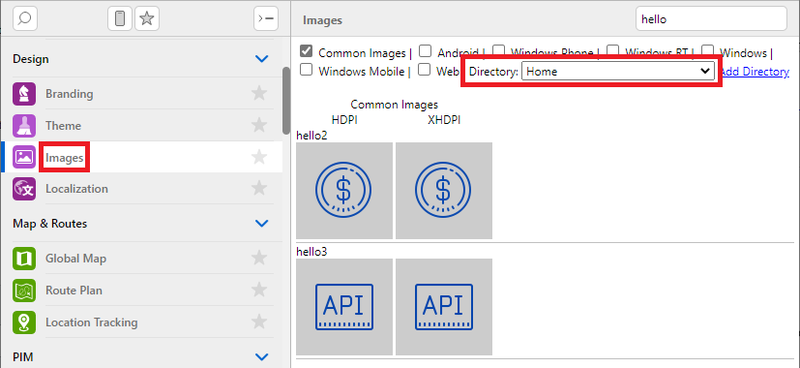Open the Directory dropdown showing Home
800x368 pixels.
[x=618, y=71]
